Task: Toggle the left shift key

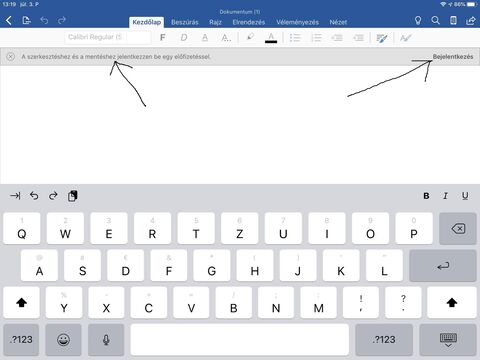Action: tap(22, 303)
